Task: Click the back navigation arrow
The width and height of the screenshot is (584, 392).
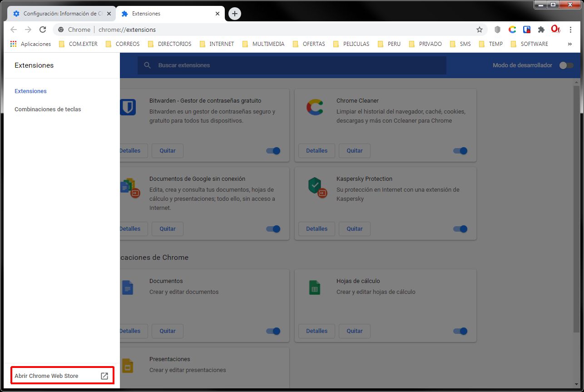Action: pos(14,30)
